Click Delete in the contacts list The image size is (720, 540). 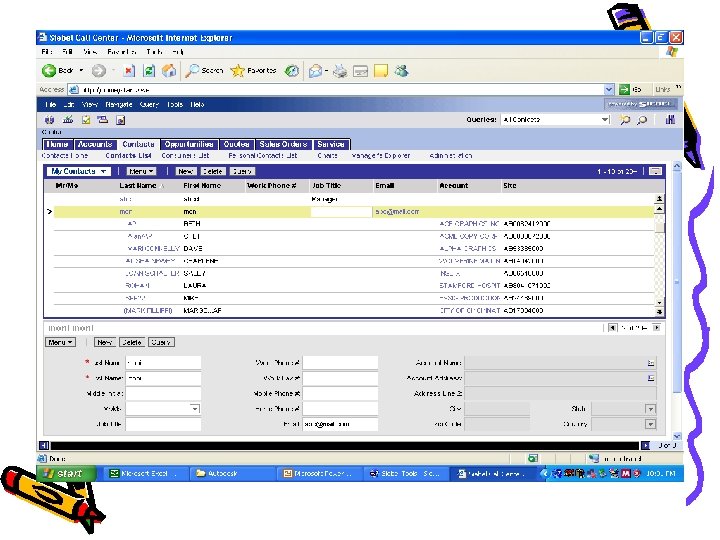pyautogui.click(x=212, y=171)
